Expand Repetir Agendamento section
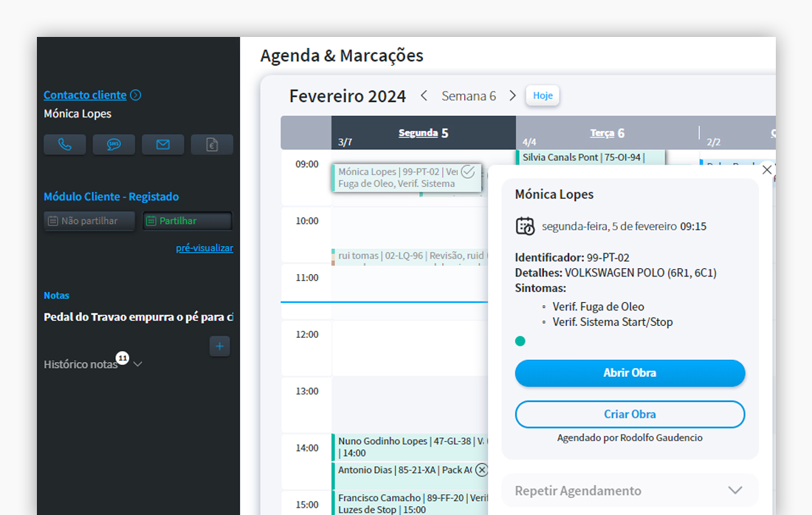The image size is (812, 515). (630, 491)
